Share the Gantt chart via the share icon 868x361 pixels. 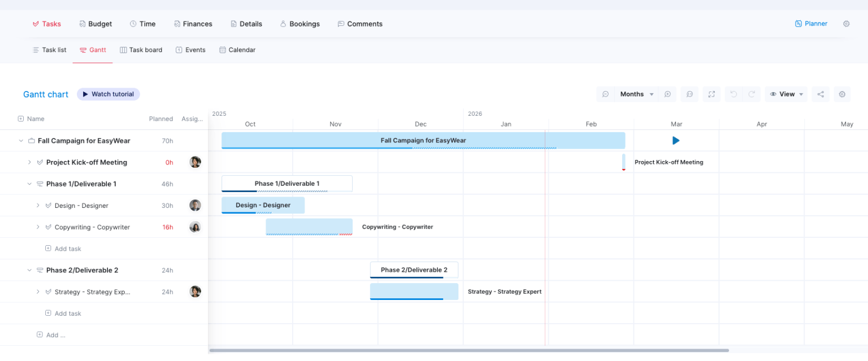point(821,94)
